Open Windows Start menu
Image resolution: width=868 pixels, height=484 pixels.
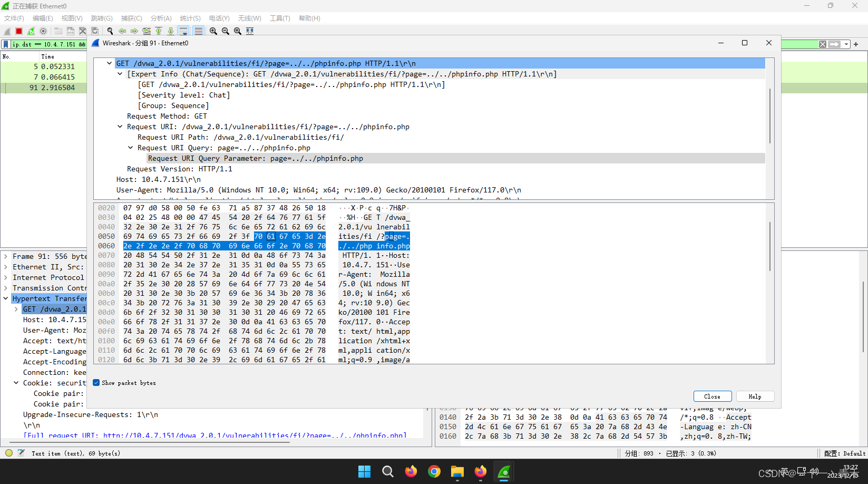pyautogui.click(x=364, y=471)
